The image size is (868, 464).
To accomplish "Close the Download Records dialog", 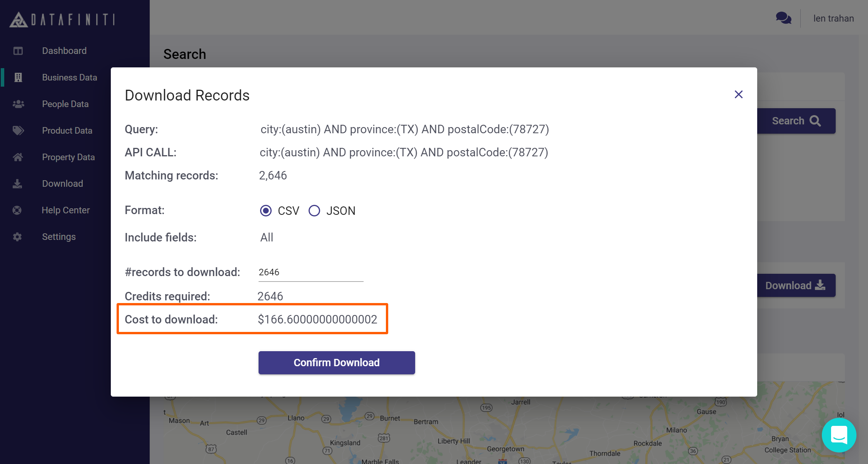I will click(738, 94).
